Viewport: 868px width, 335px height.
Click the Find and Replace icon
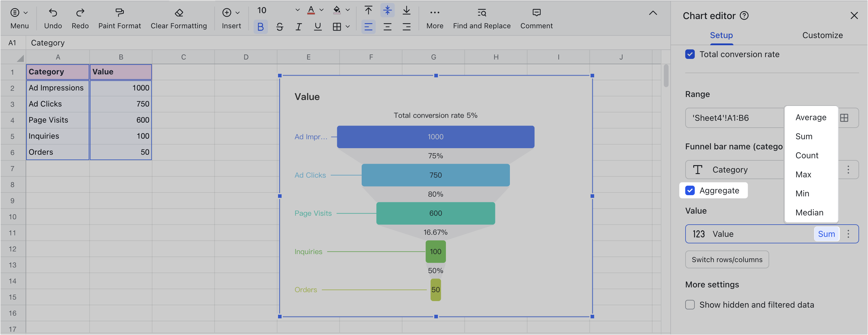(482, 12)
